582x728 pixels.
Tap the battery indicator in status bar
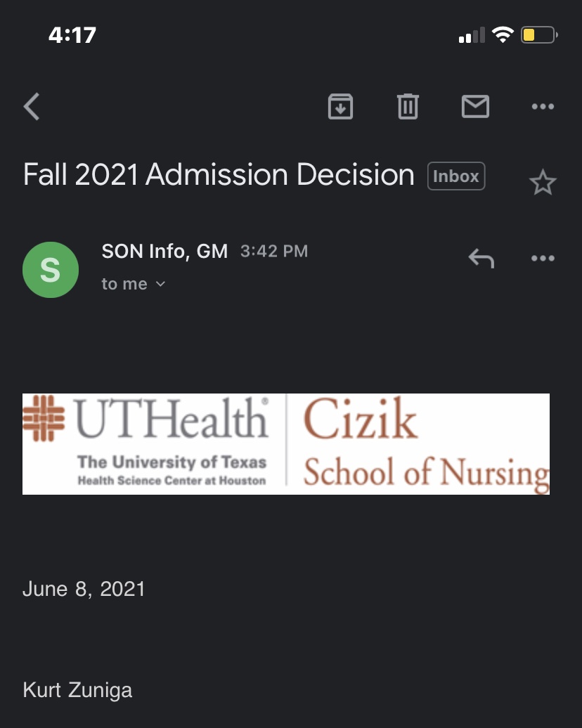pyautogui.click(x=539, y=35)
